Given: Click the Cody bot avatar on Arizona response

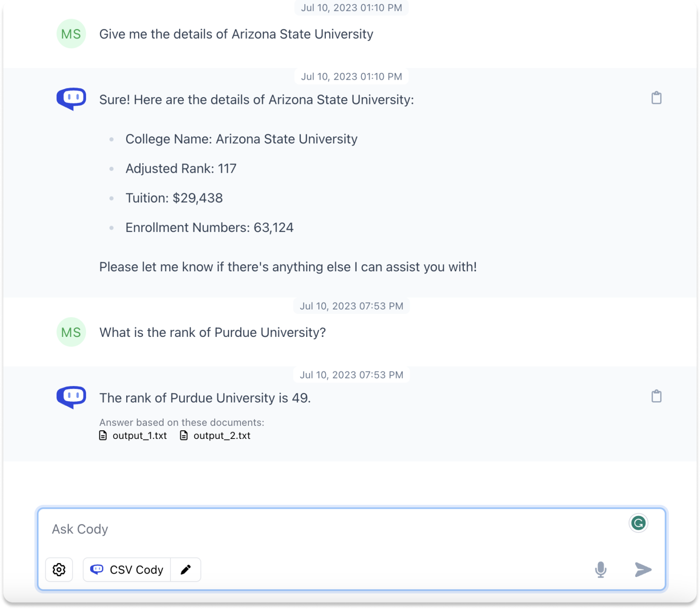Looking at the screenshot, I should coord(71,98).
